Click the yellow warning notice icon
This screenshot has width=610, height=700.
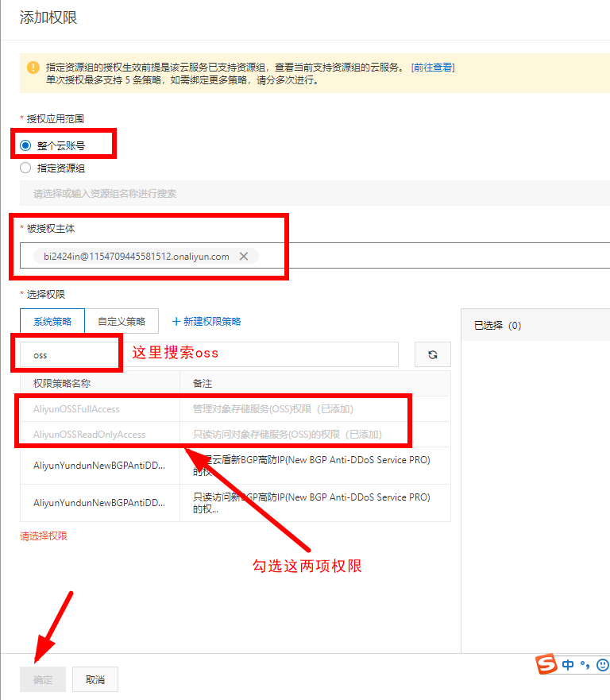click(x=33, y=68)
